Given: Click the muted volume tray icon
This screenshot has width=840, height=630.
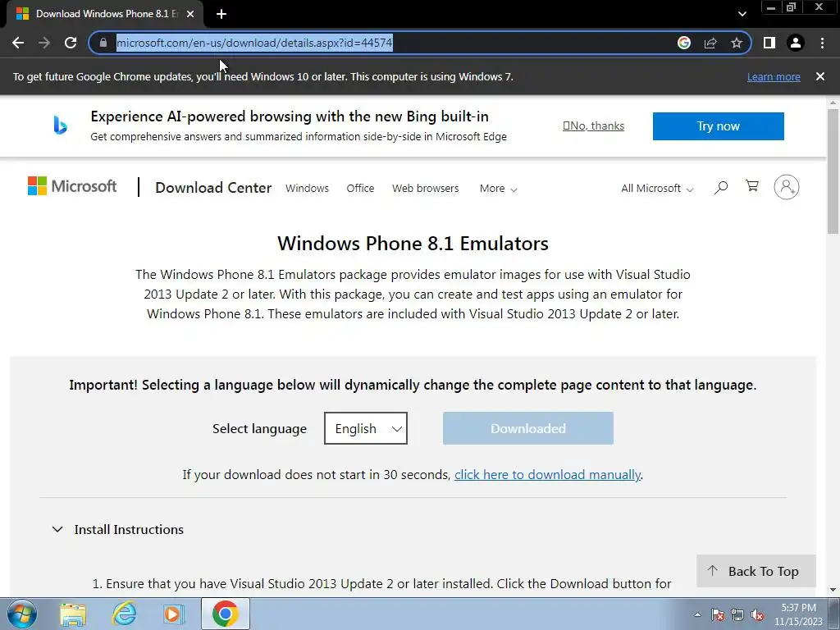Looking at the screenshot, I should 757,615.
